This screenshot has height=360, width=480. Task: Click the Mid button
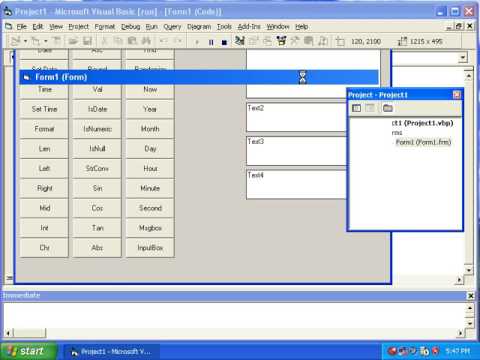point(44,208)
